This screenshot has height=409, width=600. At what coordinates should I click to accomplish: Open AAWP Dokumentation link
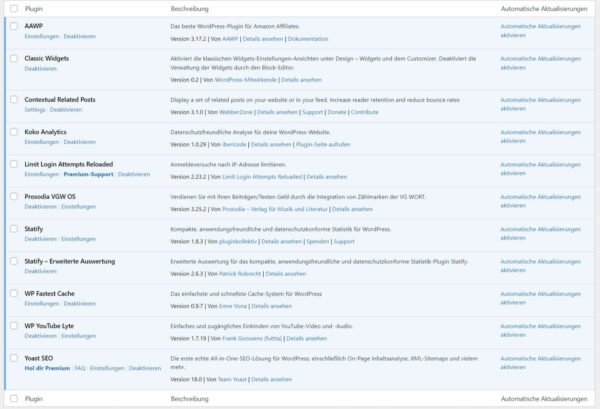pos(308,39)
